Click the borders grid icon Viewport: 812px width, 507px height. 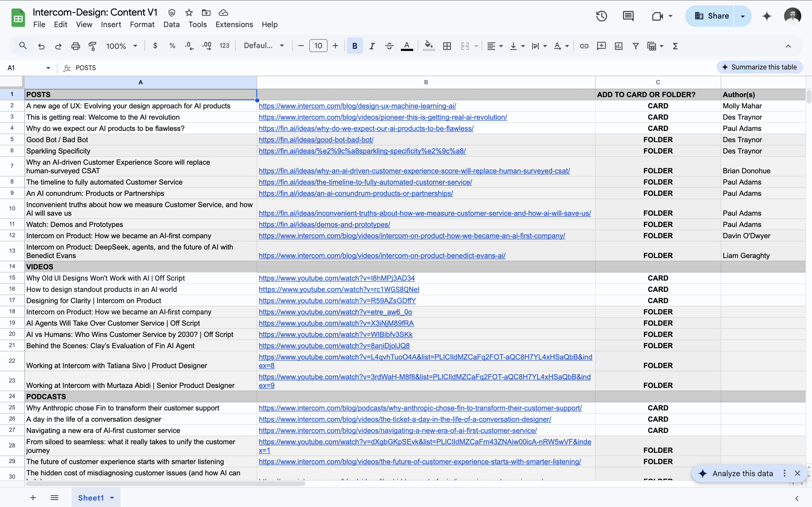click(x=447, y=46)
